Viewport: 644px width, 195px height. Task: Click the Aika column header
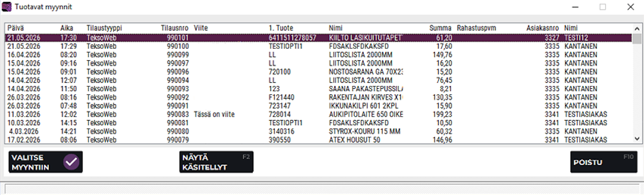coord(66,28)
